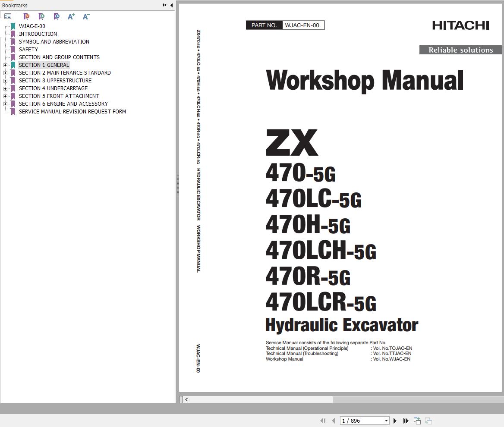Image resolution: width=504 pixels, height=427 pixels.
Task: Go to the next page
Action: tap(395, 421)
